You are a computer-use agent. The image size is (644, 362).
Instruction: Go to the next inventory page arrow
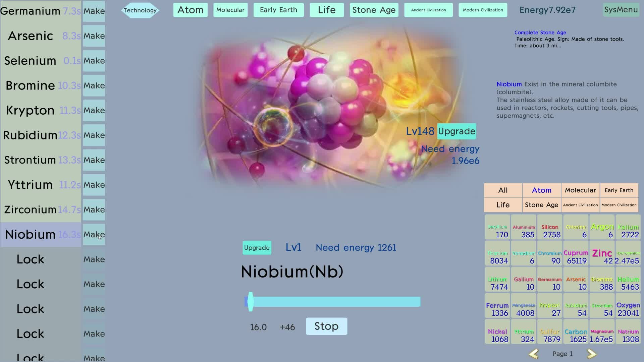592,354
